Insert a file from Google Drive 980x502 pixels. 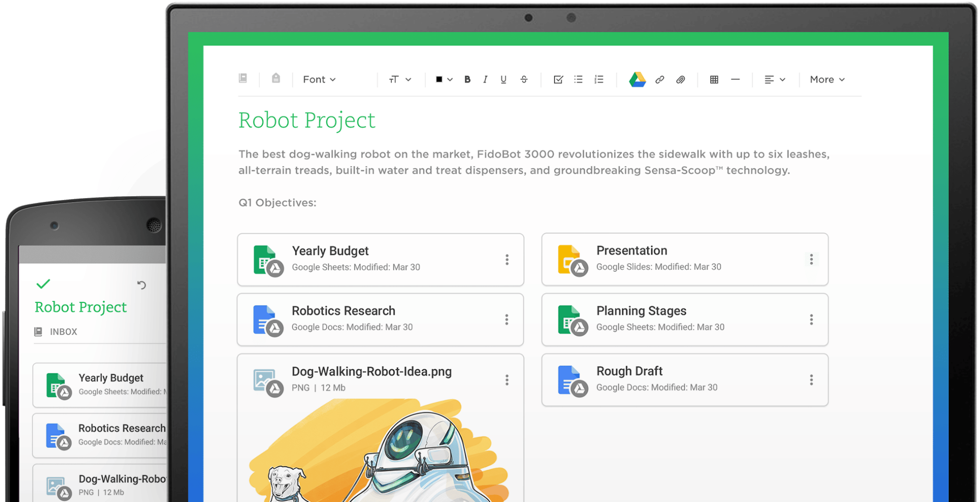[x=636, y=79]
